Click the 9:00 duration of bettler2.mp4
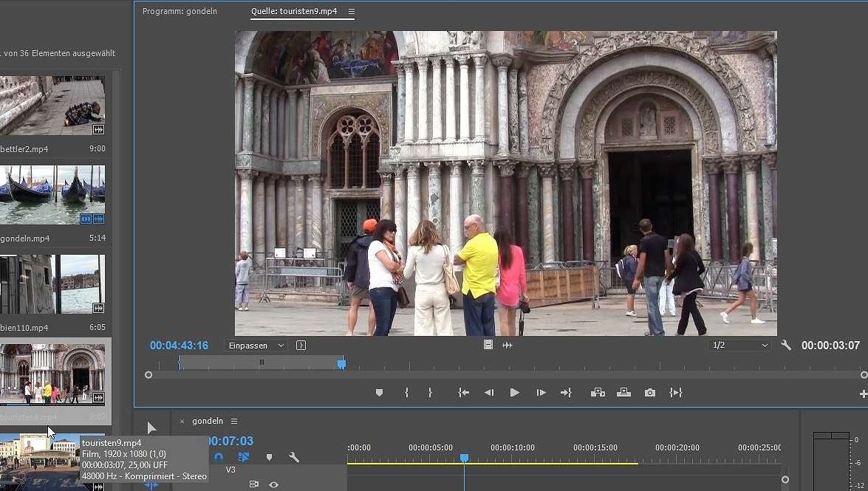Image resolution: width=868 pixels, height=491 pixels. click(98, 148)
